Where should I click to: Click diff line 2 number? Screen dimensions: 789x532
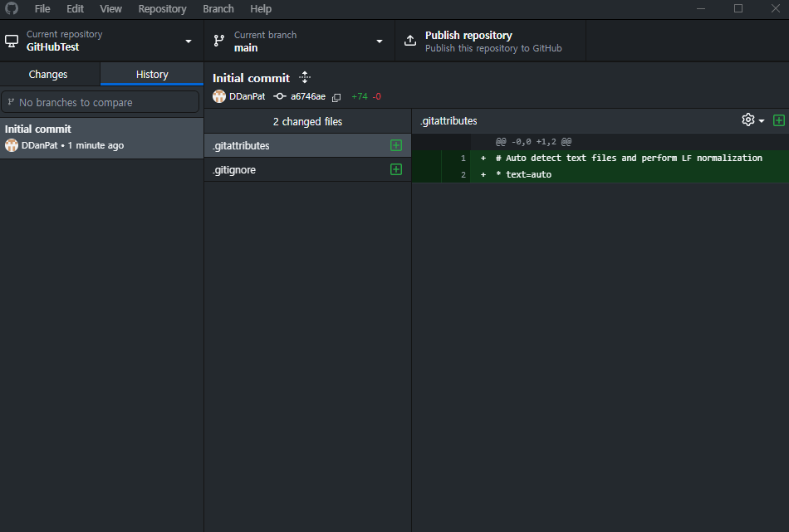(463, 174)
